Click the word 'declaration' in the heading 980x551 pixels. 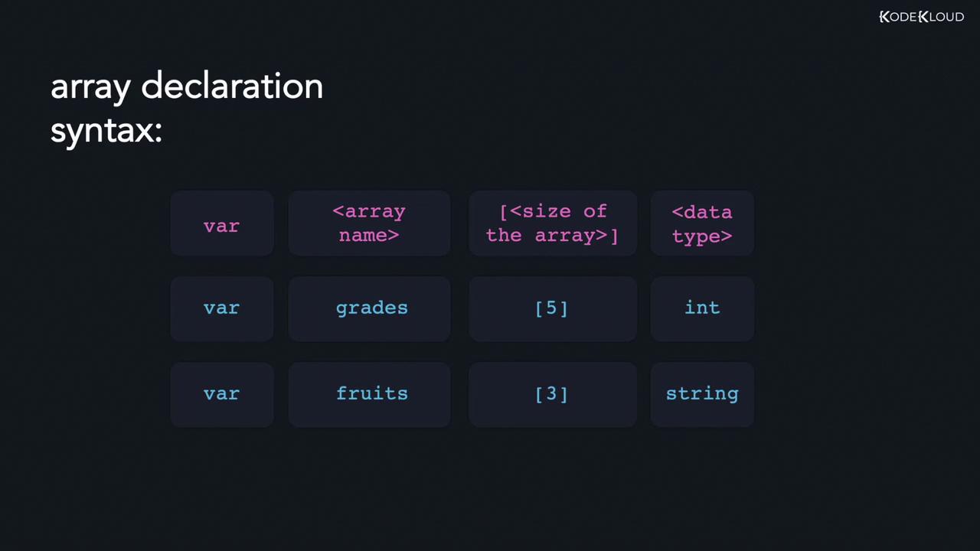point(232,86)
